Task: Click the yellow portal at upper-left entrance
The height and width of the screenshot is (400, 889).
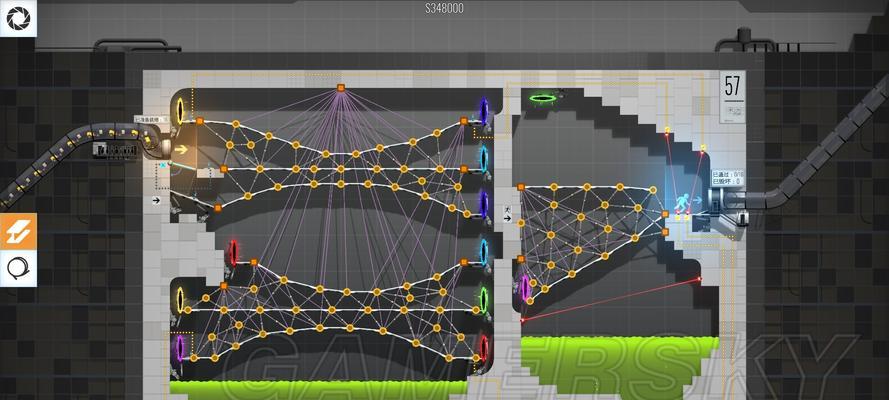Action: point(181,110)
